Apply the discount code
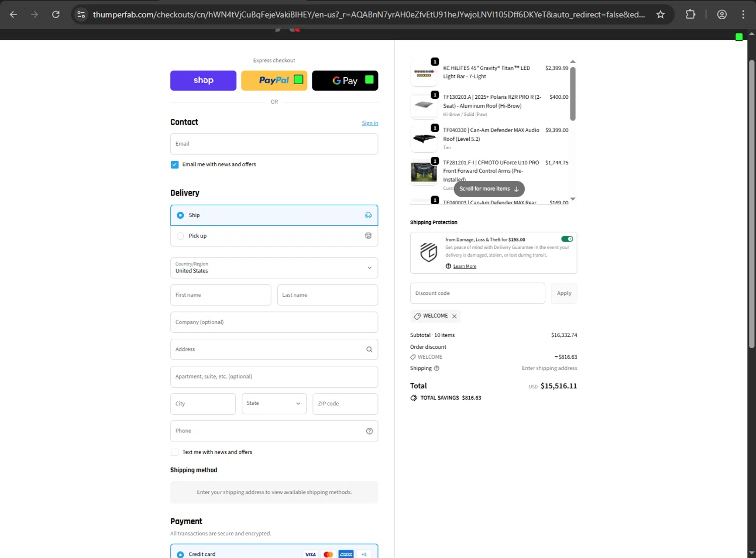 tap(564, 293)
